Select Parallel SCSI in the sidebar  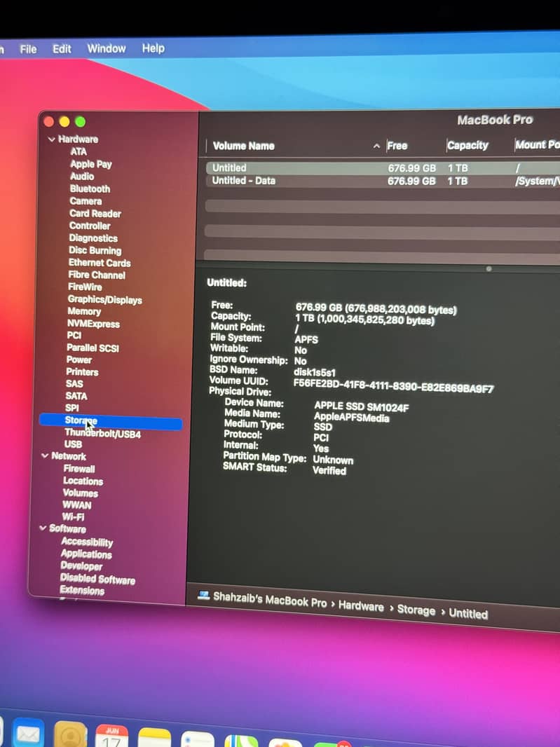pos(93,348)
